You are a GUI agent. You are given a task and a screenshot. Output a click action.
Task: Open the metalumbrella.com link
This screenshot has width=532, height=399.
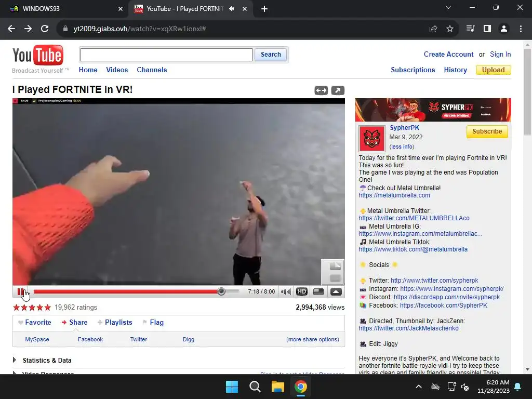tap(394, 195)
